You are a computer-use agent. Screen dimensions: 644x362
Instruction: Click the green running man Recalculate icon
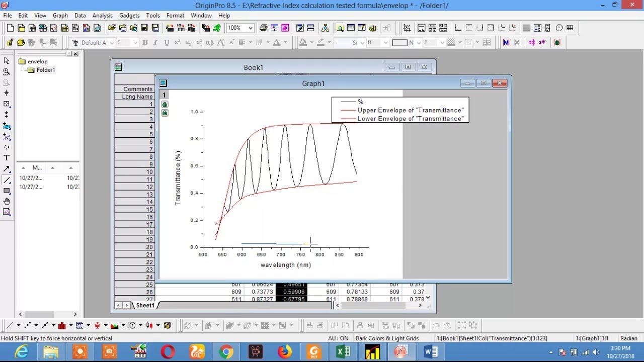coord(217,28)
